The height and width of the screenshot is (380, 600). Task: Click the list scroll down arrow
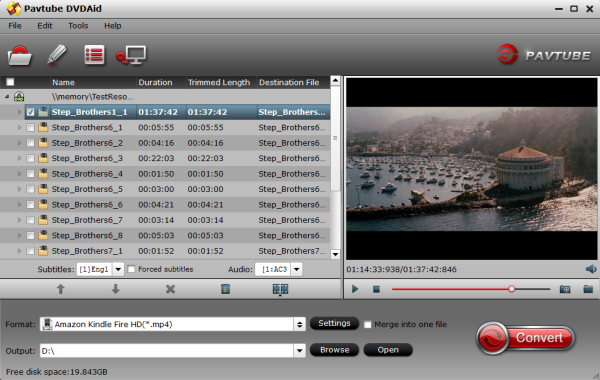click(x=335, y=254)
